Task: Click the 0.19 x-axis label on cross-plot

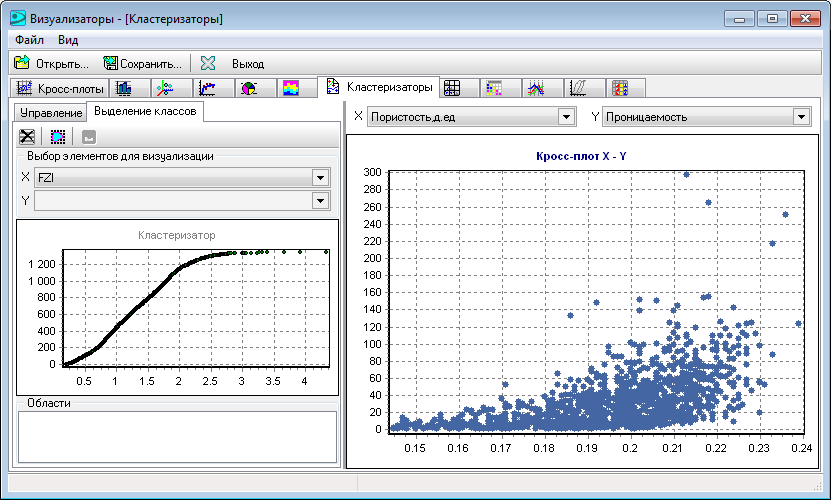Action: tap(587, 448)
